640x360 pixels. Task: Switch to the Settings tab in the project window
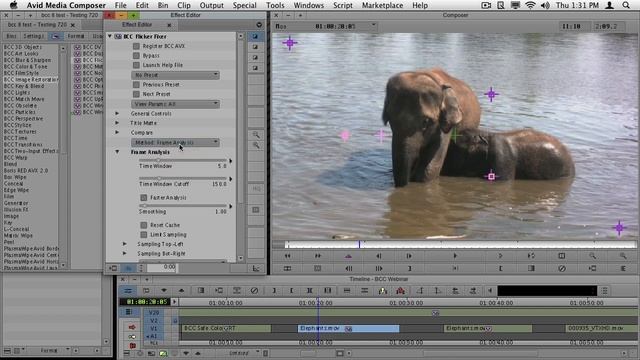click(34, 36)
